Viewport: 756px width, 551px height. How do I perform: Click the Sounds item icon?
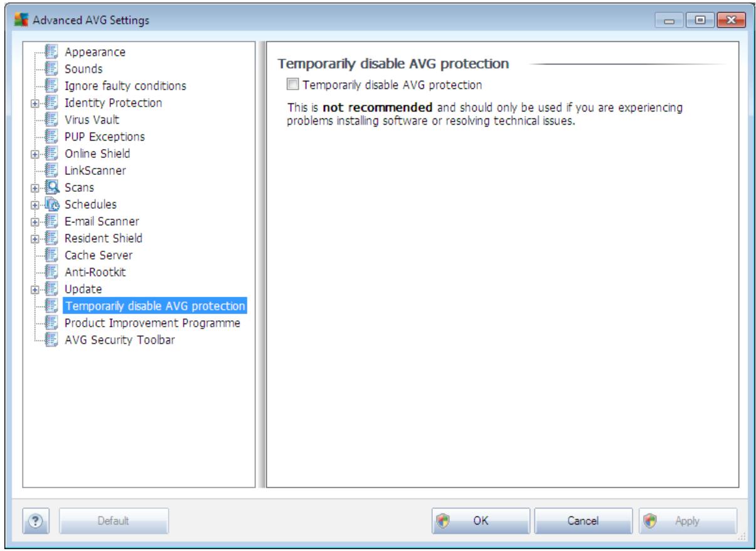pos(53,69)
